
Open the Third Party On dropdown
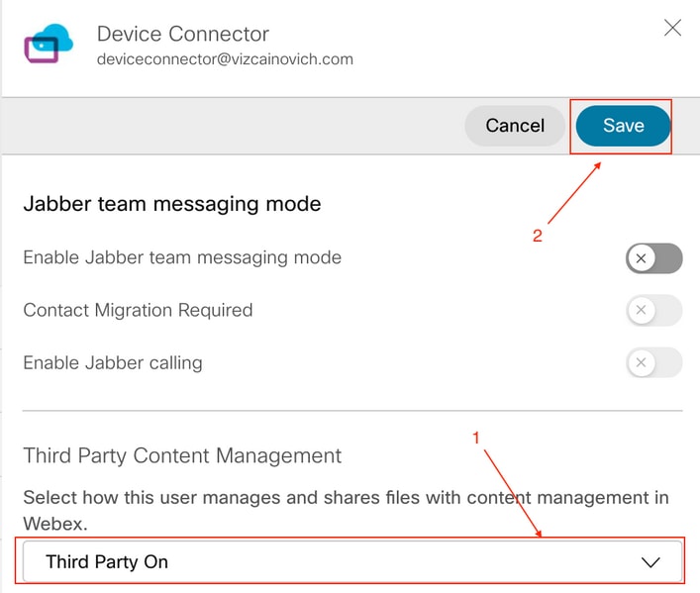click(x=352, y=561)
